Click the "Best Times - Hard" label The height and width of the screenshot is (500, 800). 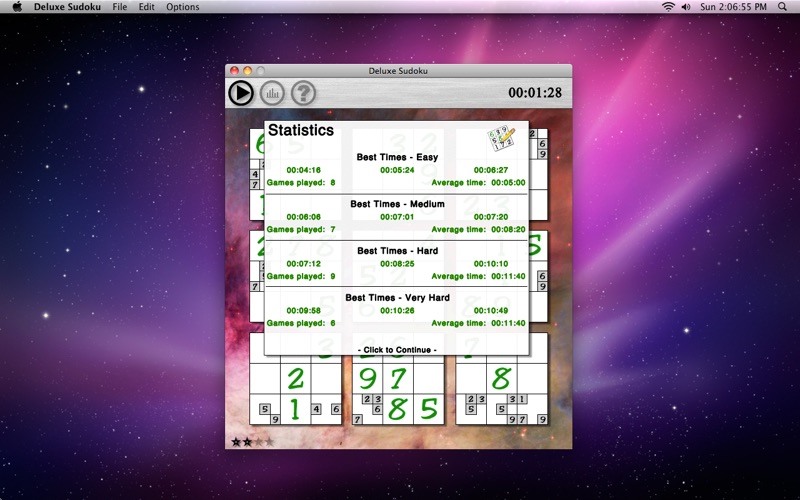click(x=397, y=251)
